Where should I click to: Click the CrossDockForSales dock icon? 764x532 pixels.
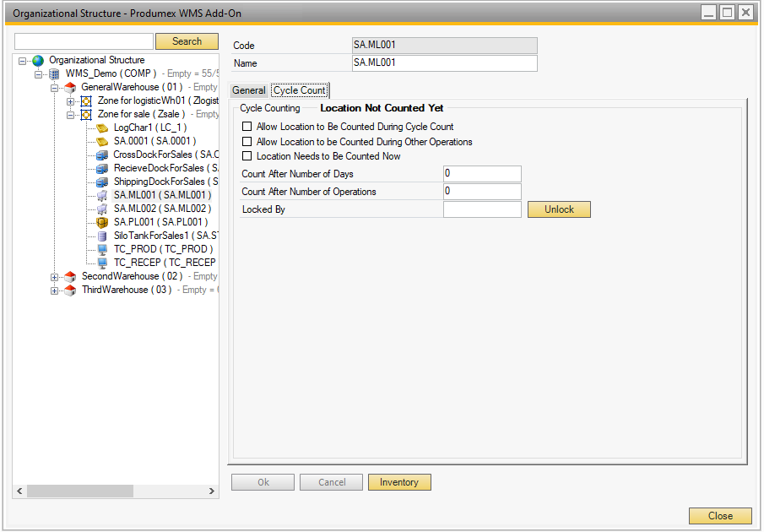[102, 155]
